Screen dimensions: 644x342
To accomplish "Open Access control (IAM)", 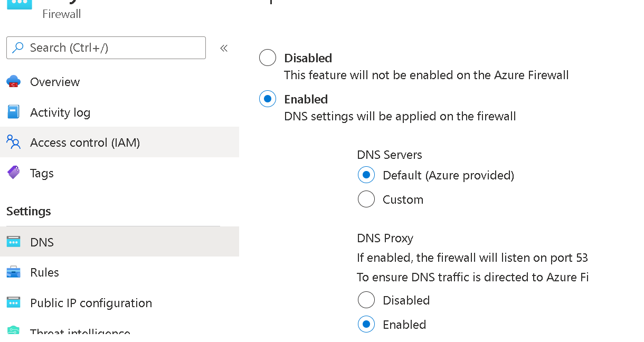I will click(84, 142).
